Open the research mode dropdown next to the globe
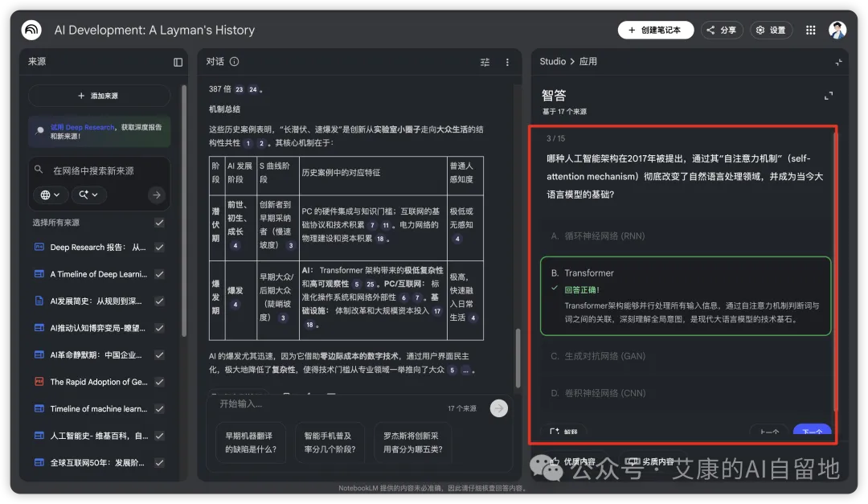 tap(88, 195)
